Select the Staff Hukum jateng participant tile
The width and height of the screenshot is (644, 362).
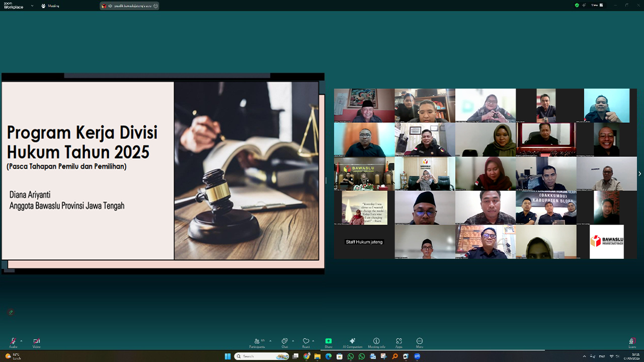point(364,242)
